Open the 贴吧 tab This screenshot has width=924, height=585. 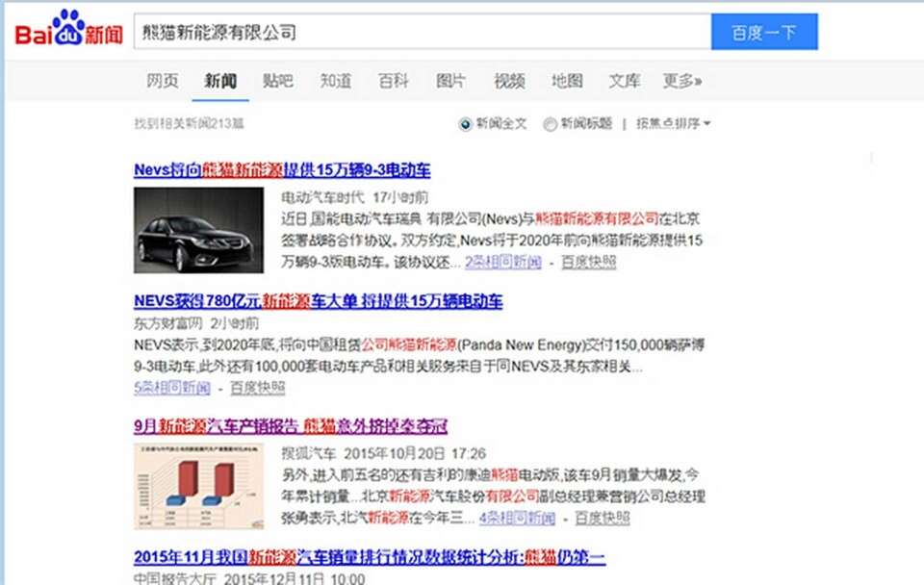click(277, 81)
